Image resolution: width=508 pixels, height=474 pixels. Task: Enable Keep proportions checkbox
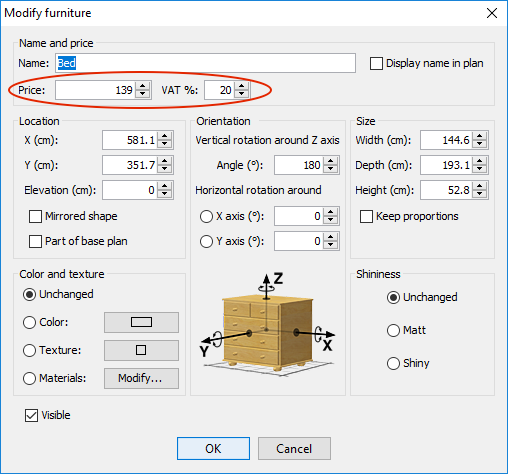pyautogui.click(x=366, y=216)
